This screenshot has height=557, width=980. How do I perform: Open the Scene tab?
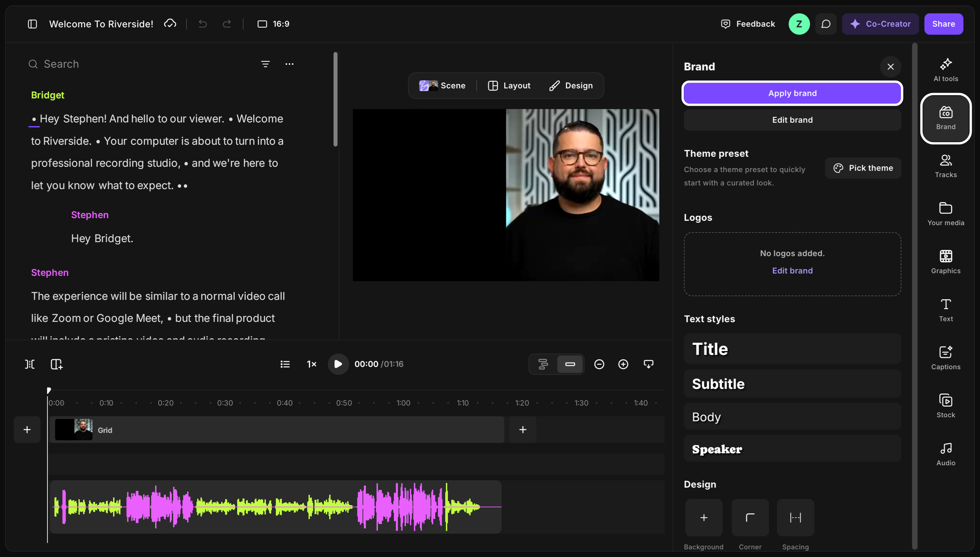click(443, 86)
